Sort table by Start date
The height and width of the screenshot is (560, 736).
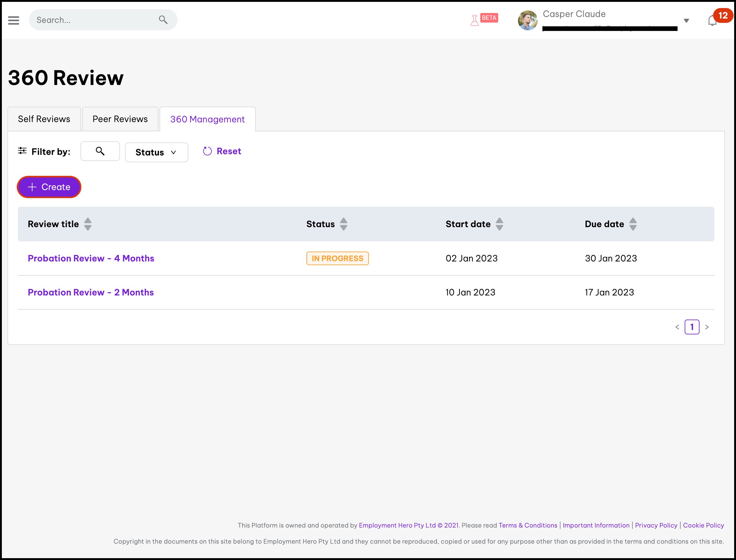(x=499, y=224)
